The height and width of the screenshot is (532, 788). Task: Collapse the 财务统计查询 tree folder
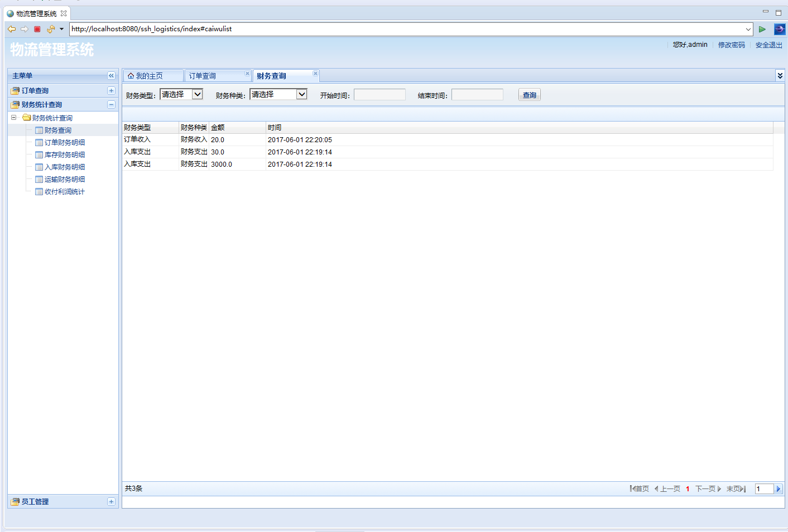coord(14,118)
